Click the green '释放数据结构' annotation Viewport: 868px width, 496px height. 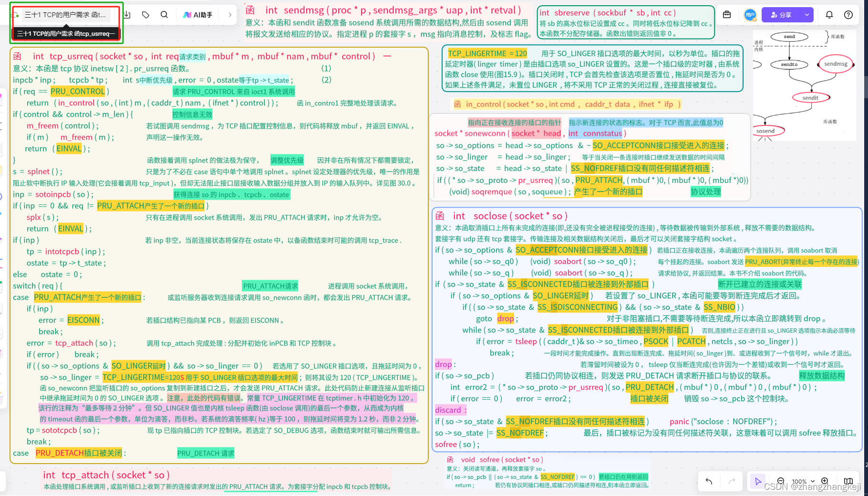click(x=822, y=375)
